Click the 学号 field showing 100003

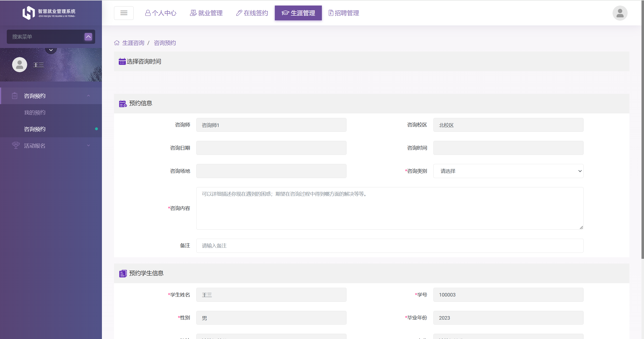(x=508, y=295)
